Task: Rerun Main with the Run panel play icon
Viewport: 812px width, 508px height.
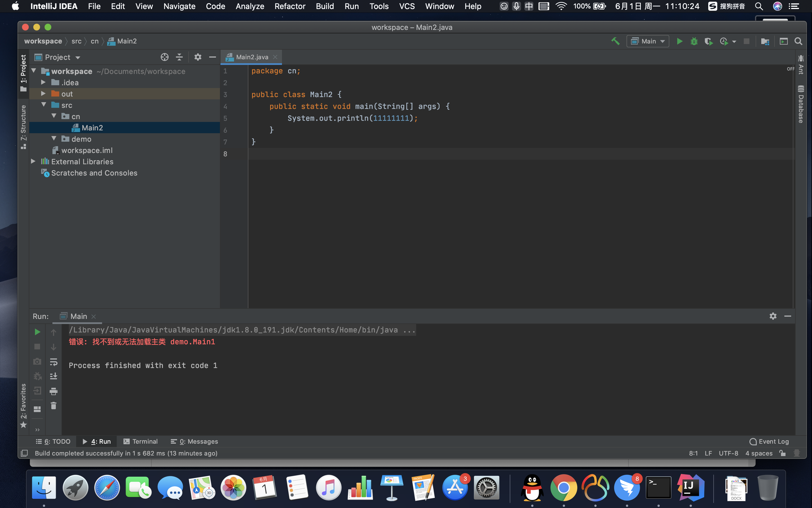Action: (37, 332)
